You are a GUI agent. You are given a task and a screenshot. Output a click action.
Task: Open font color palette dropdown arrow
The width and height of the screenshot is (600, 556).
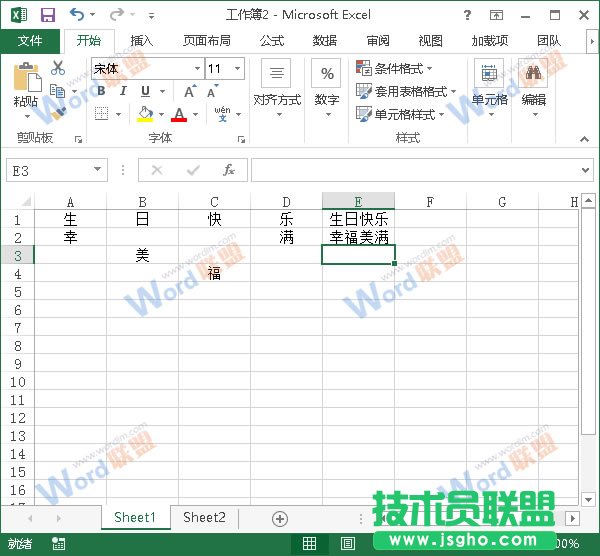[x=196, y=114]
